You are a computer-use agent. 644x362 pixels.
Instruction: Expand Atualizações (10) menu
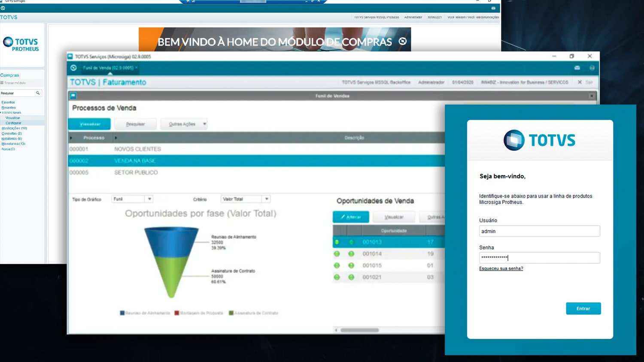click(x=14, y=128)
